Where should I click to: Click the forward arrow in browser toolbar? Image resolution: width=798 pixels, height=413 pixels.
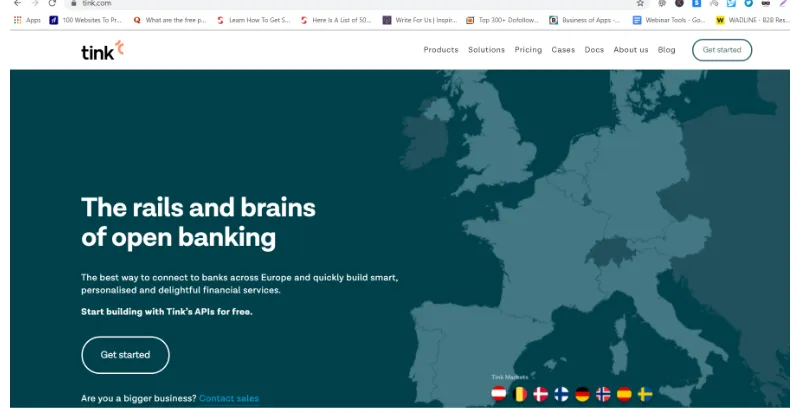tap(35, 3)
